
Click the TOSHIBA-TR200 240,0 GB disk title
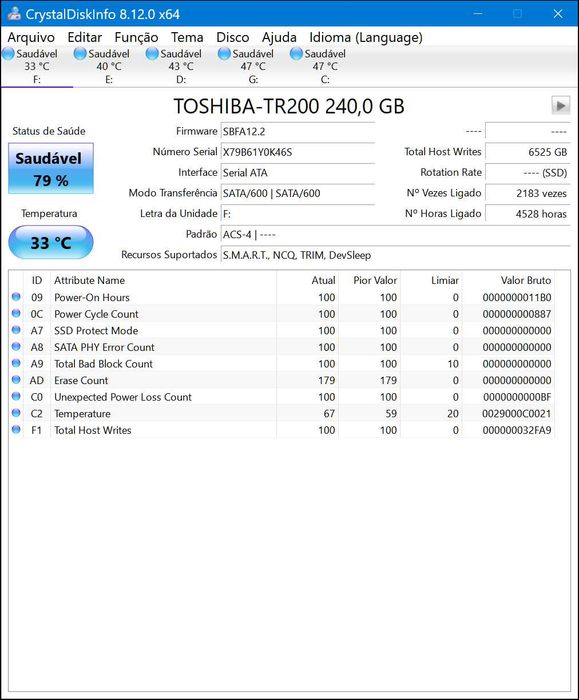289,106
